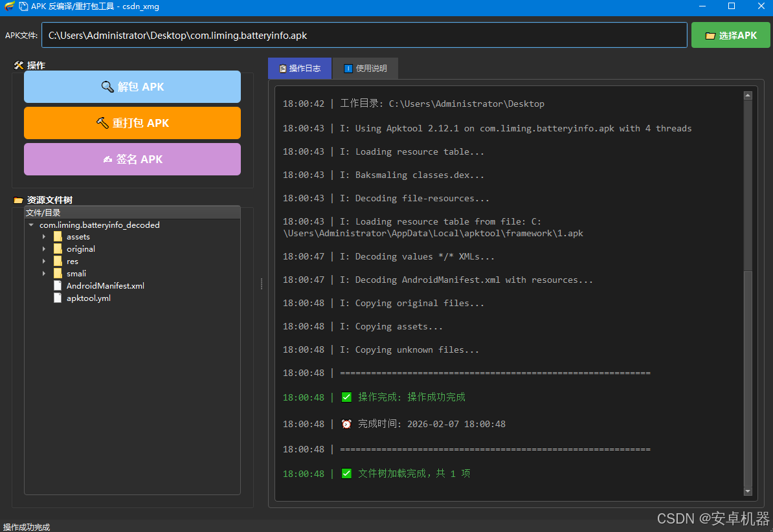Click the smali folder icon

(58, 274)
